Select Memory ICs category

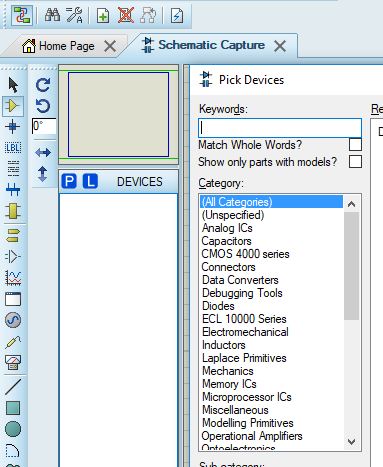[x=271, y=384]
